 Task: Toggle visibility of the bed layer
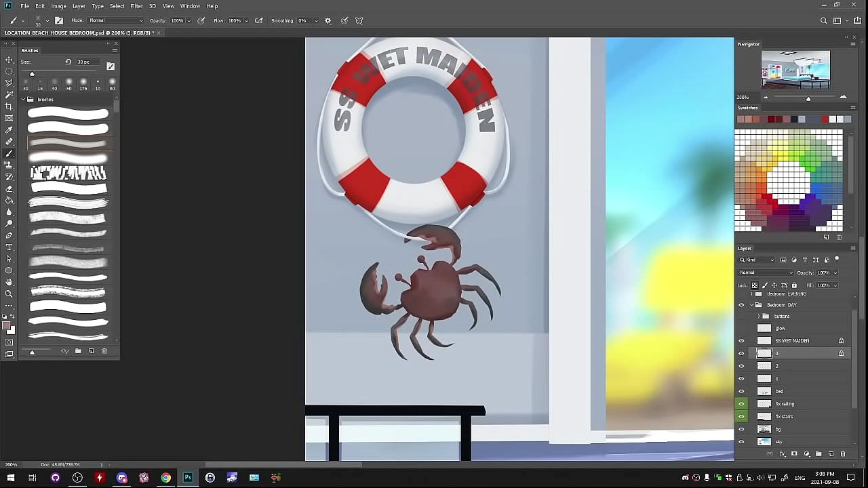click(741, 391)
